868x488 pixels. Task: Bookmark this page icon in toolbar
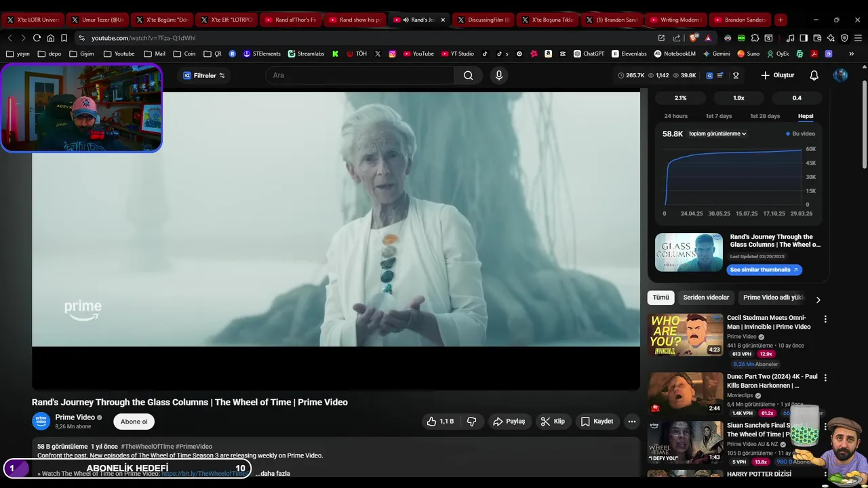[64, 38]
